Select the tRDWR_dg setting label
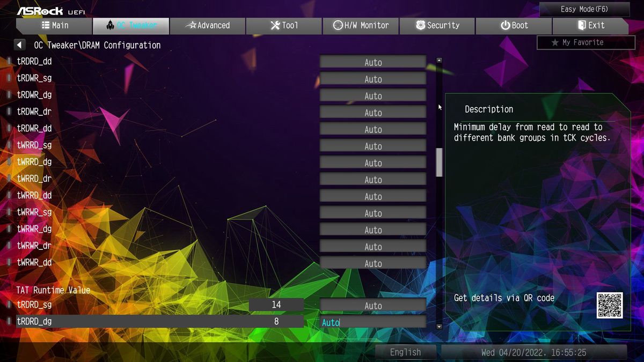 [34, 95]
